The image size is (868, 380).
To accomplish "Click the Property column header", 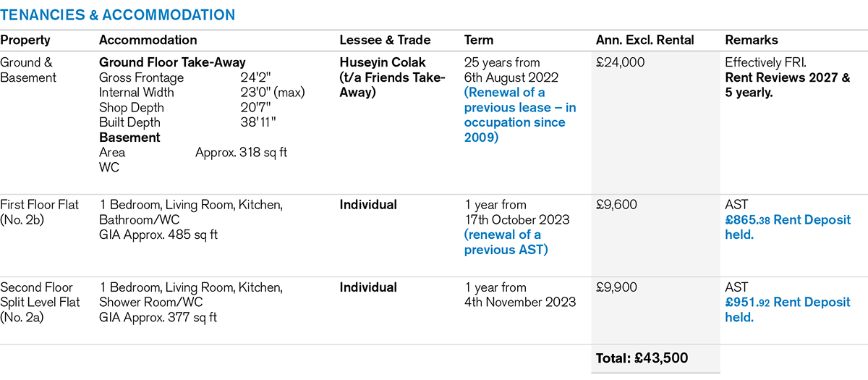I will click(x=25, y=41).
